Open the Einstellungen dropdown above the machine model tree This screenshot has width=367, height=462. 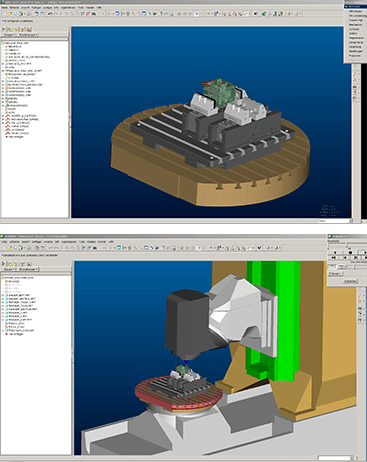click(x=28, y=269)
